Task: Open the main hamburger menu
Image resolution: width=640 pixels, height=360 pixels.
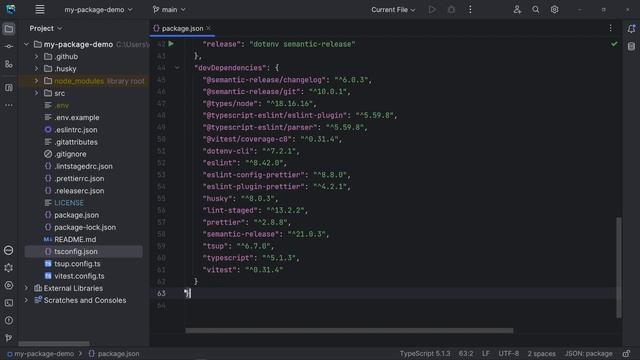Action: pyautogui.click(x=40, y=9)
